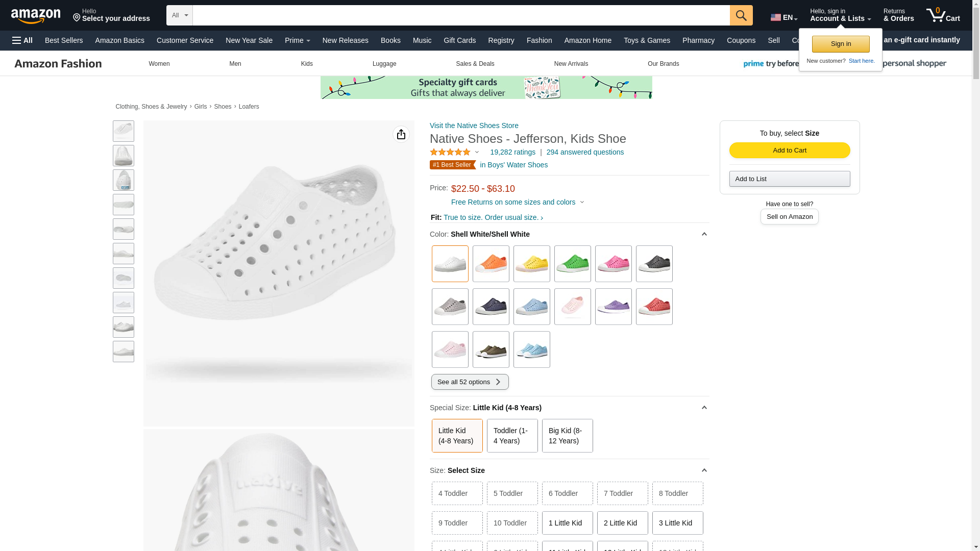Select the orange shoe color swatch

coord(491,264)
